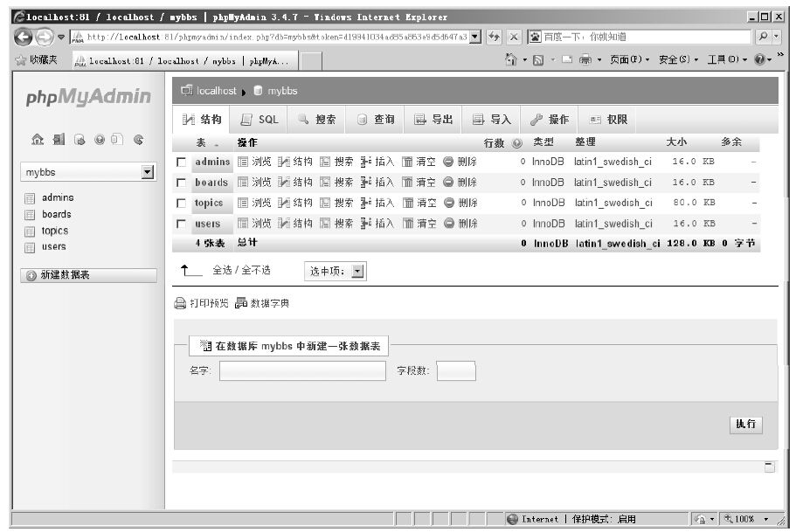
Task: Open the search provider dropdown arrow
Action: pos(776,37)
